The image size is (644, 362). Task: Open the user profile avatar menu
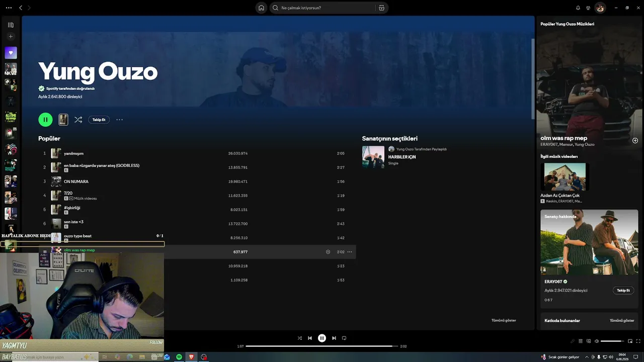[600, 8]
